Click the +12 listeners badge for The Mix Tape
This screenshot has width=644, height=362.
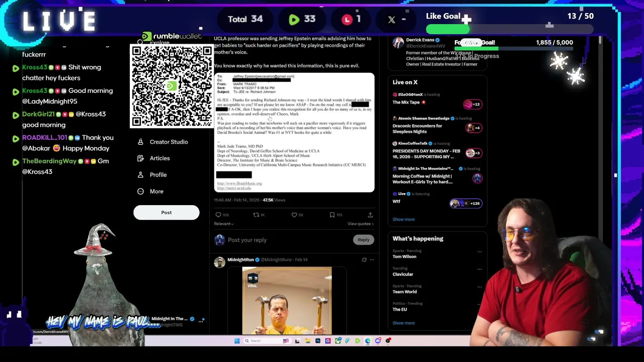(x=473, y=104)
